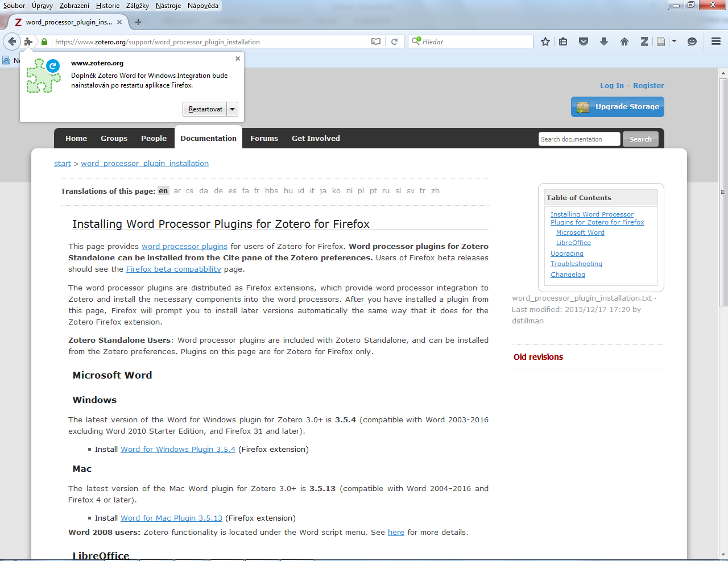
Task: Reload the page with the refresh icon
Action: [394, 41]
